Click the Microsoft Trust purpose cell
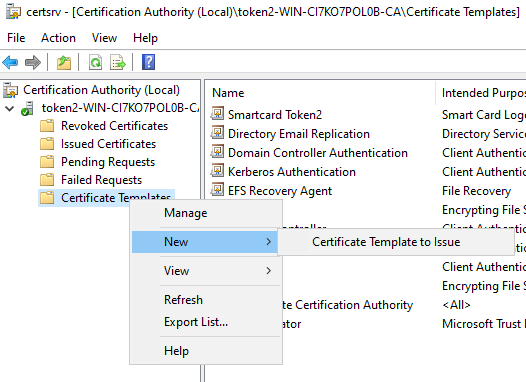This screenshot has height=382, width=526. [x=484, y=324]
